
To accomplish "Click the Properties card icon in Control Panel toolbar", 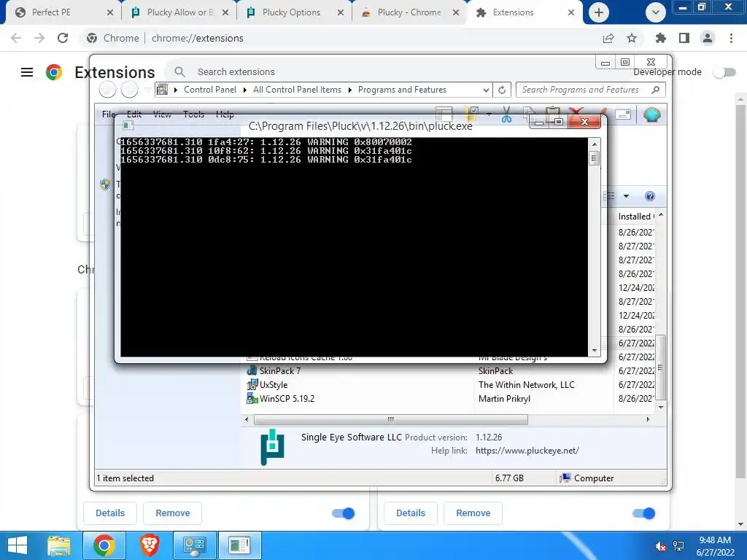I will [x=623, y=114].
